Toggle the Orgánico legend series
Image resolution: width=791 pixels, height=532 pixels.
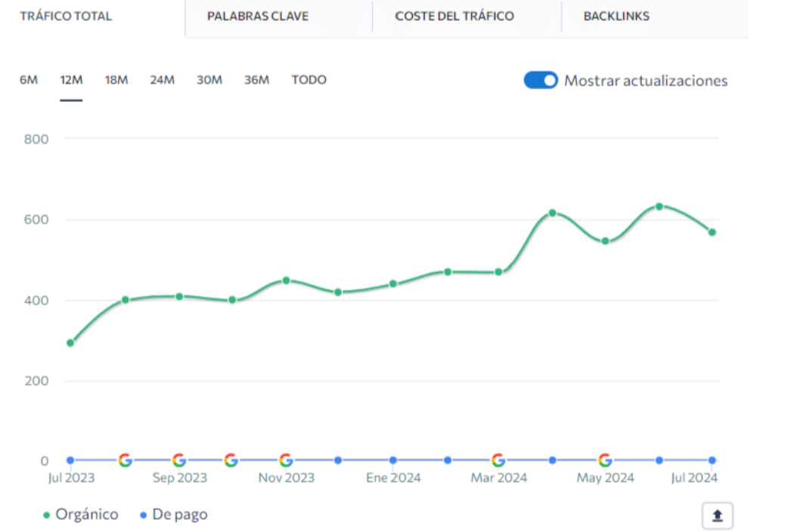click(82, 515)
